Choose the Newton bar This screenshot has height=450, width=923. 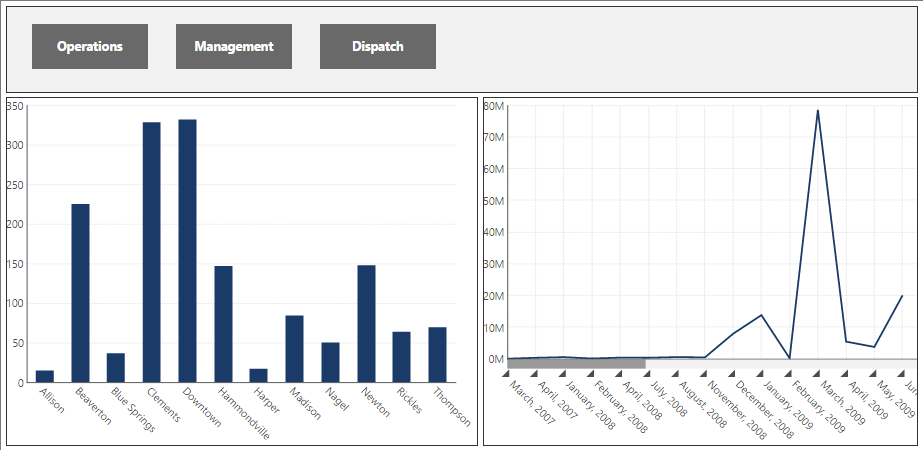coord(366,324)
